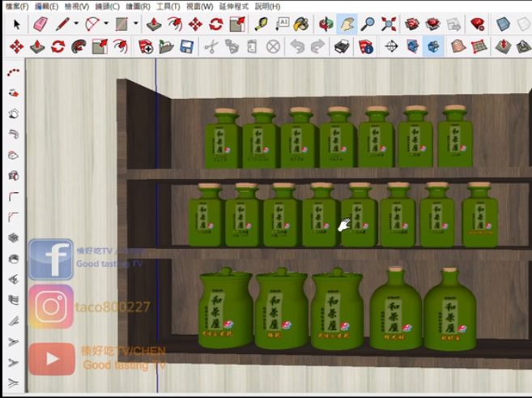The image size is (532, 398).
Task: Click the Open folder icon
Action: pos(167,46)
